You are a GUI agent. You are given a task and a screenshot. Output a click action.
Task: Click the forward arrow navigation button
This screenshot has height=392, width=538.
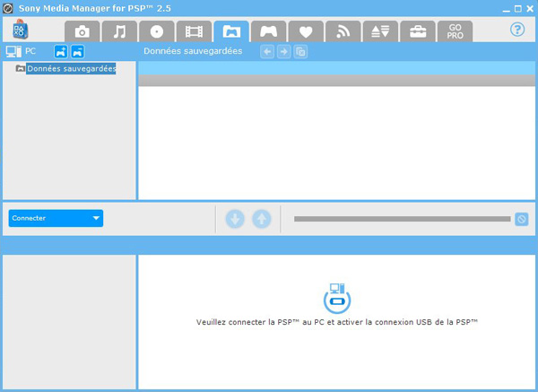pyautogui.click(x=283, y=52)
